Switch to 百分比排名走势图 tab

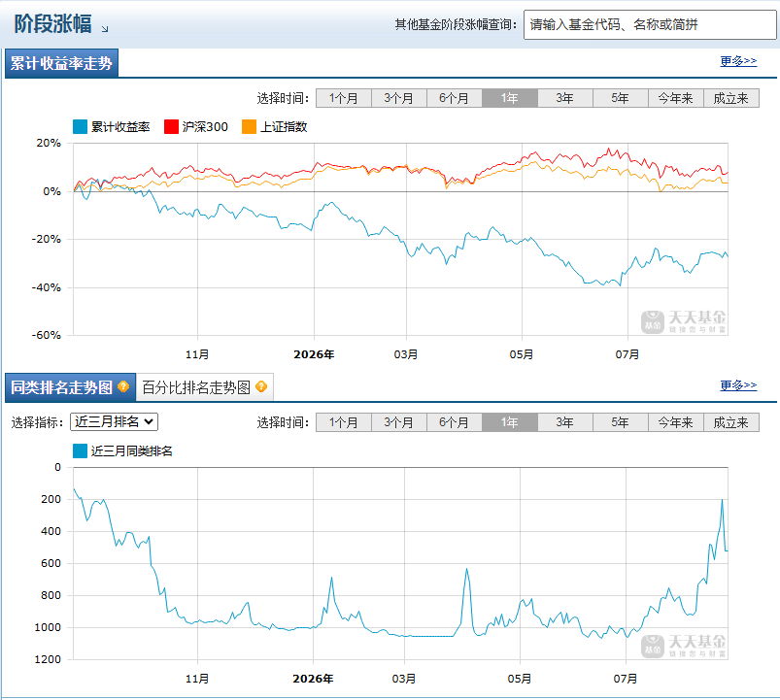tap(204, 387)
